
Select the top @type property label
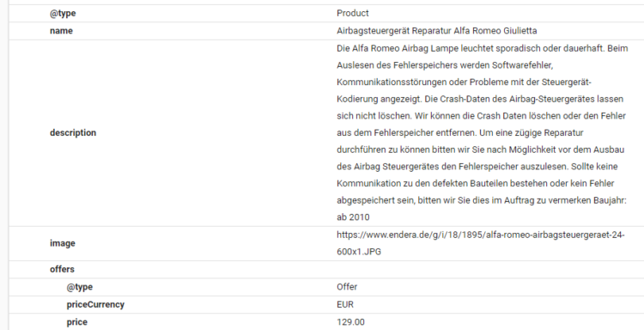coord(63,13)
